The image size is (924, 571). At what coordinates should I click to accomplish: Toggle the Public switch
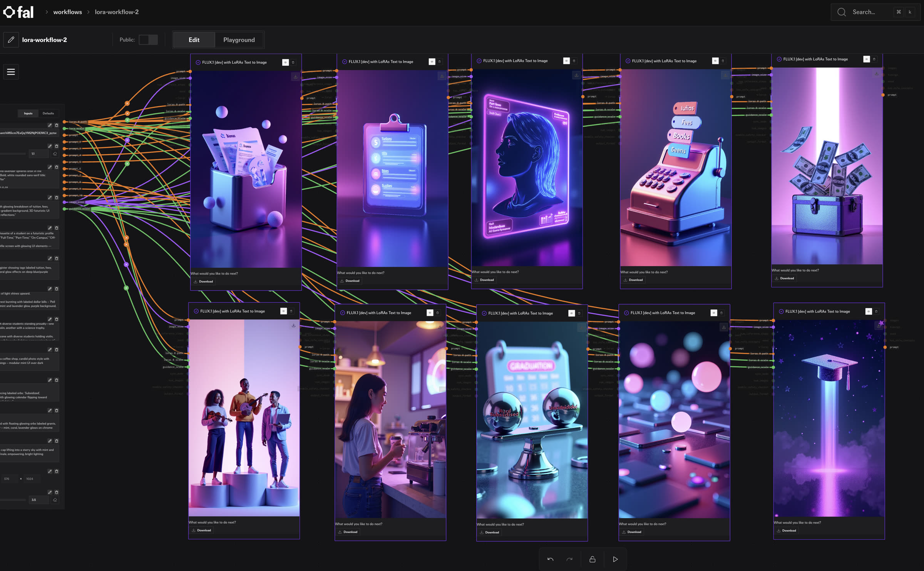[148, 40]
